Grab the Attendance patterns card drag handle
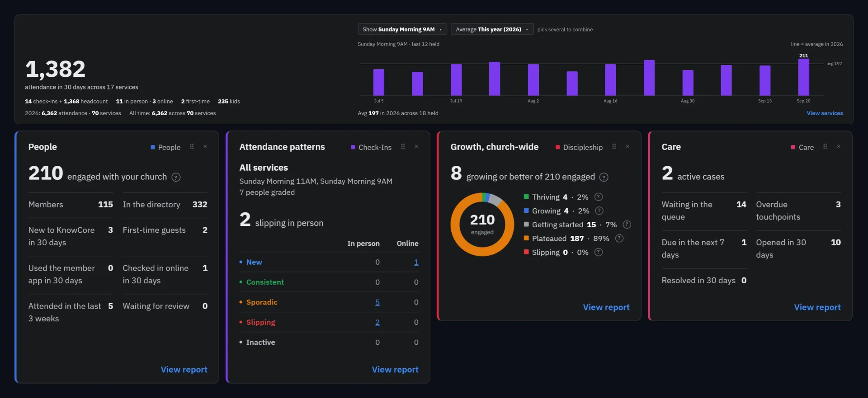Viewport: 868px width, 398px height. [403, 146]
